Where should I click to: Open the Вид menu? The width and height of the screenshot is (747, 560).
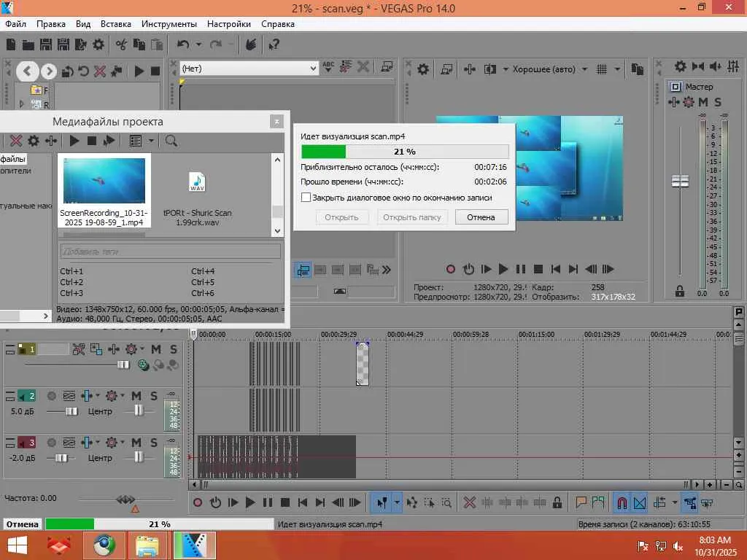pos(83,24)
